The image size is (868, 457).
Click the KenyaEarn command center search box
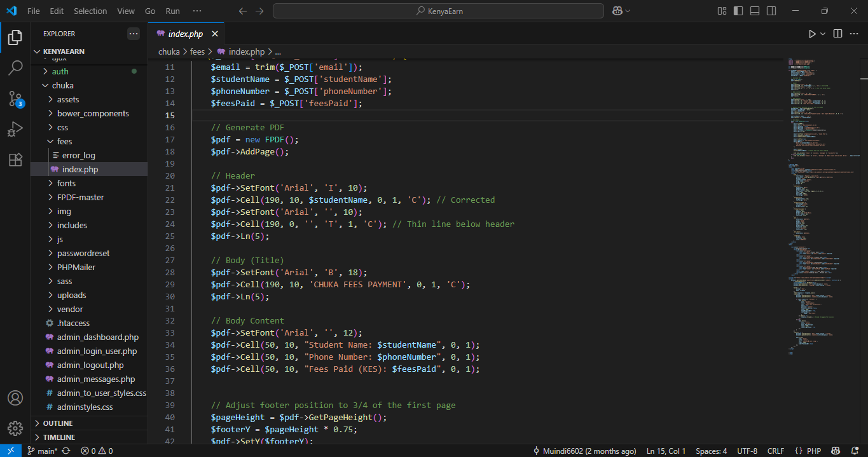click(438, 11)
